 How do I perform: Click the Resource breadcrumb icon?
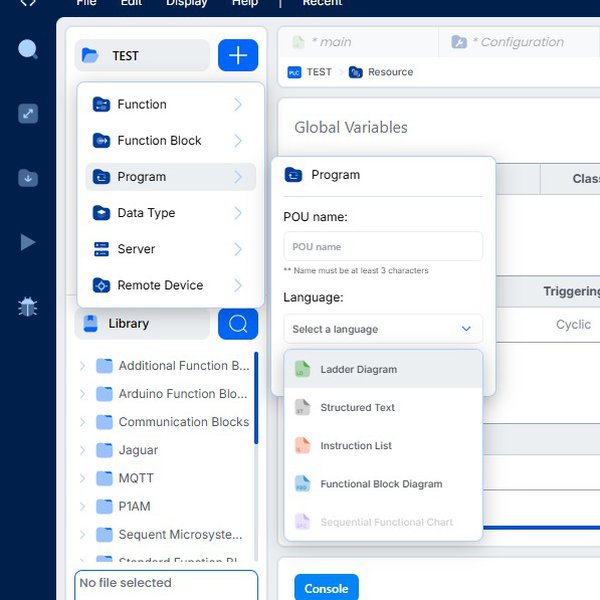[x=355, y=72]
